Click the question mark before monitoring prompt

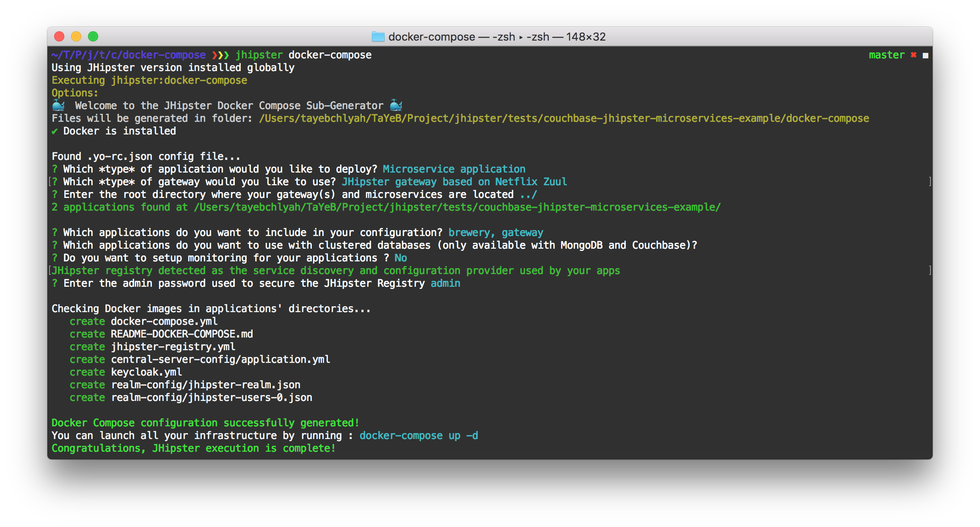(x=55, y=258)
